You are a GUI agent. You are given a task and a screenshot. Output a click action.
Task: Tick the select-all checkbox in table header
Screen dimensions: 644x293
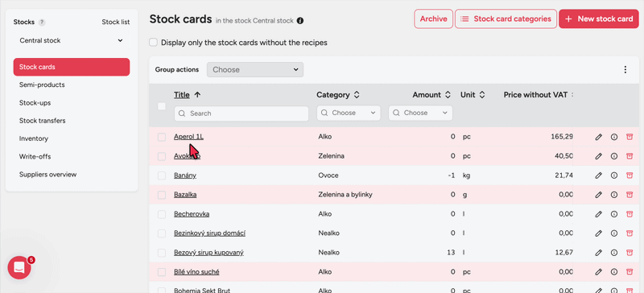point(162,106)
